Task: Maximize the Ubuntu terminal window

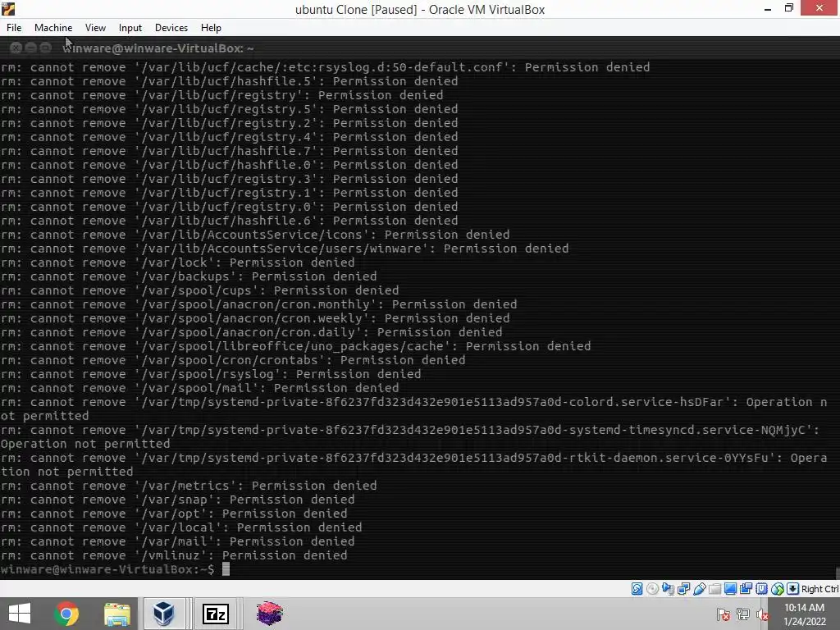Action: (x=46, y=48)
